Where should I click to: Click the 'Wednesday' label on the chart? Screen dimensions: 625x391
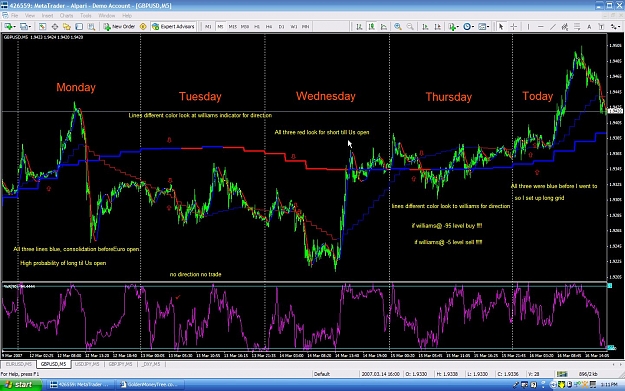(x=325, y=96)
